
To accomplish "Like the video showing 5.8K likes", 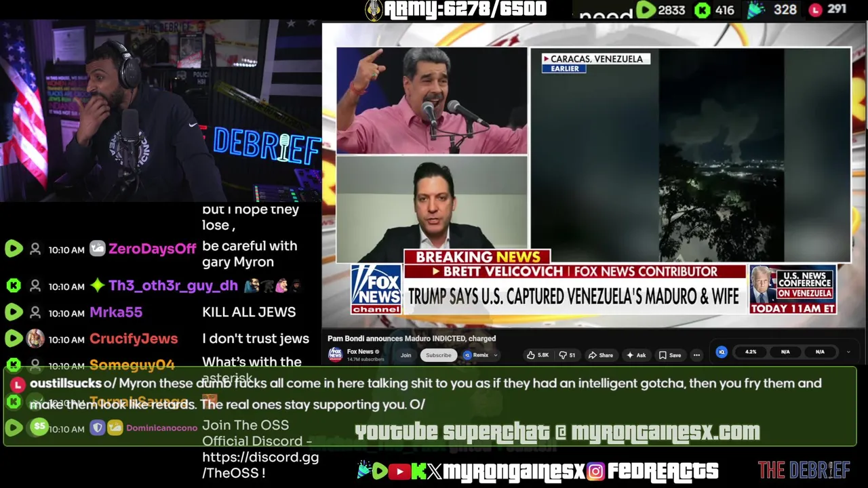I will [x=538, y=355].
